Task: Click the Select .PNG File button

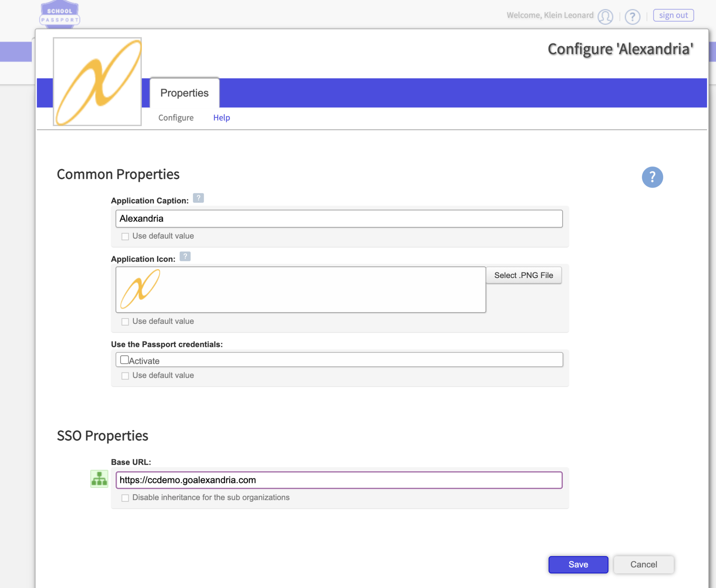Action: [x=523, y=275]
